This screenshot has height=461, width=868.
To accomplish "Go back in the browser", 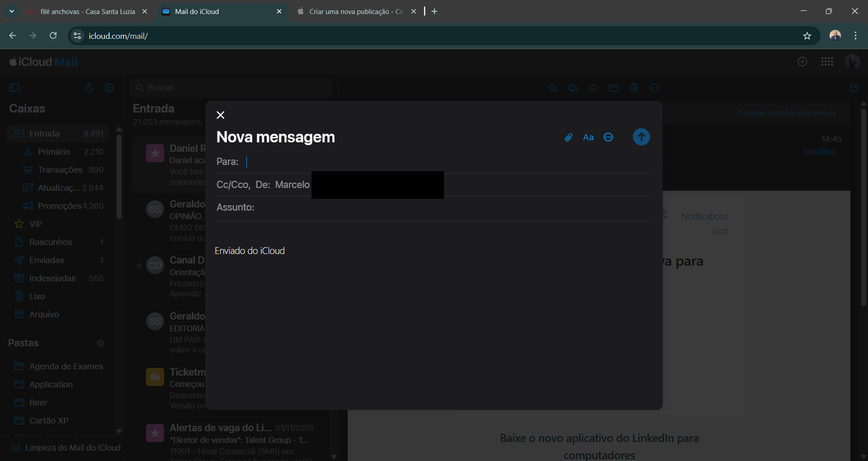I will [x=13, y=36].
